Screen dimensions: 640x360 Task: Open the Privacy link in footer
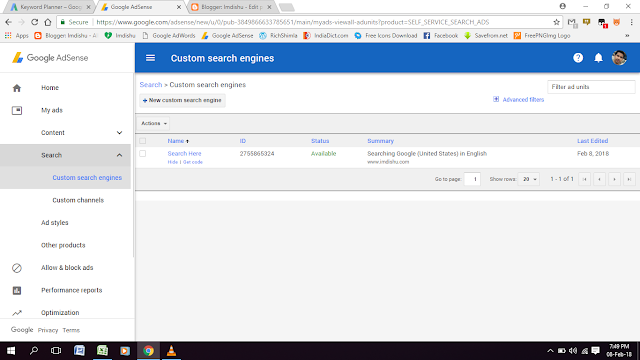click(48, 330)
